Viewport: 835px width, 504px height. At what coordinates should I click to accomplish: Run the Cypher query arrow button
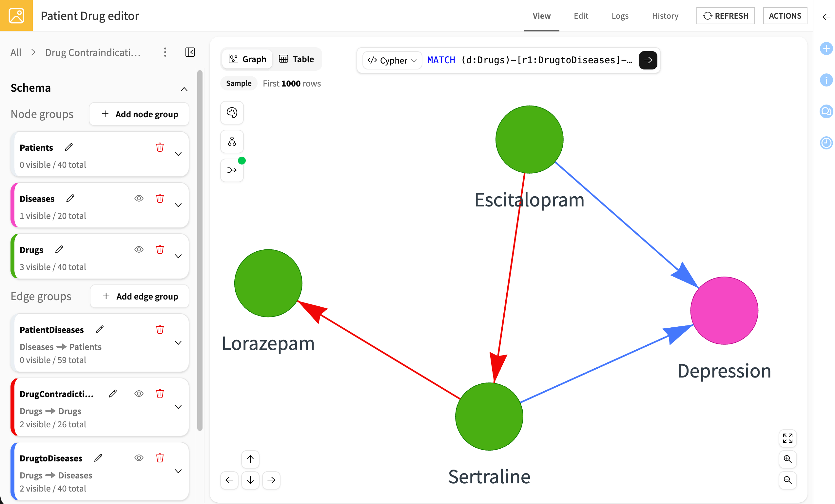pyautogui.click(x=648, y=60)
